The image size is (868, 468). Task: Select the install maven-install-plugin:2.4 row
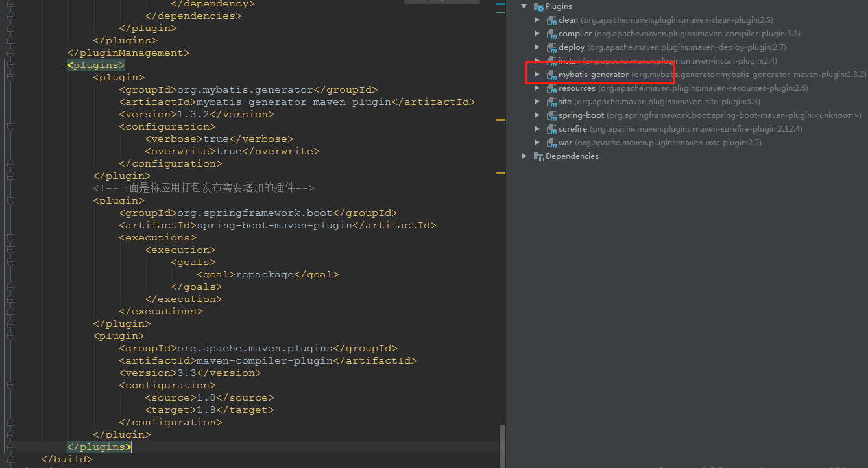pos(668,61)
